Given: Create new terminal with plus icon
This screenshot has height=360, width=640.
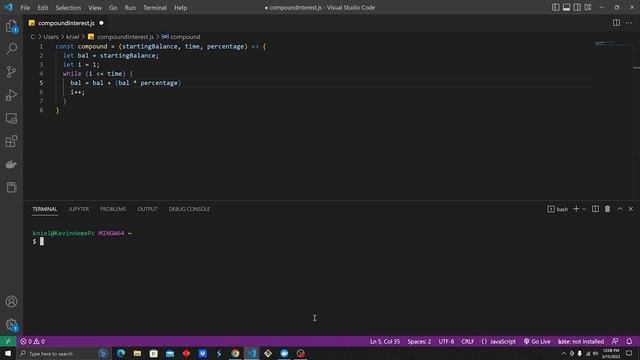Looking at the screenshot, I should 576,209.
